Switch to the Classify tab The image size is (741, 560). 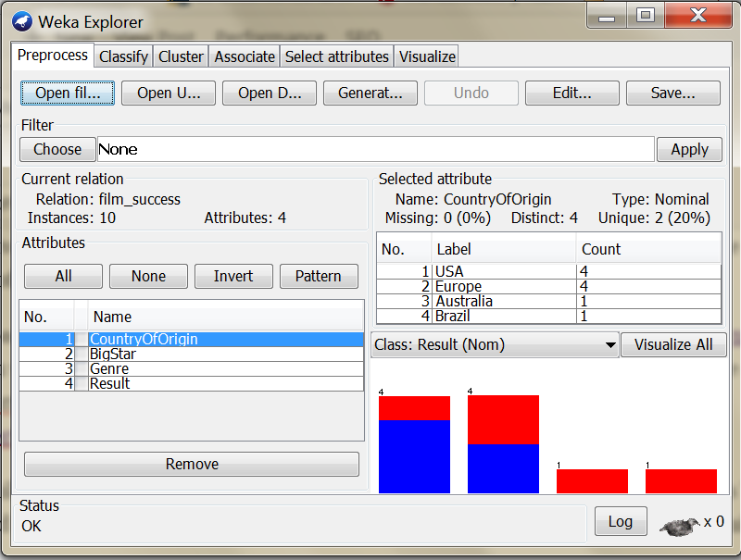click(x=123, y=56)
